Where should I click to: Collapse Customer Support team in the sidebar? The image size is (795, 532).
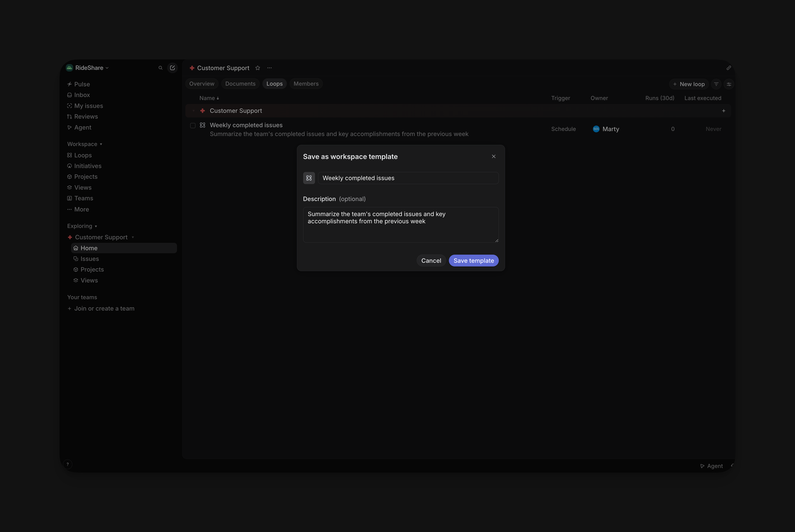click(133, 237)
